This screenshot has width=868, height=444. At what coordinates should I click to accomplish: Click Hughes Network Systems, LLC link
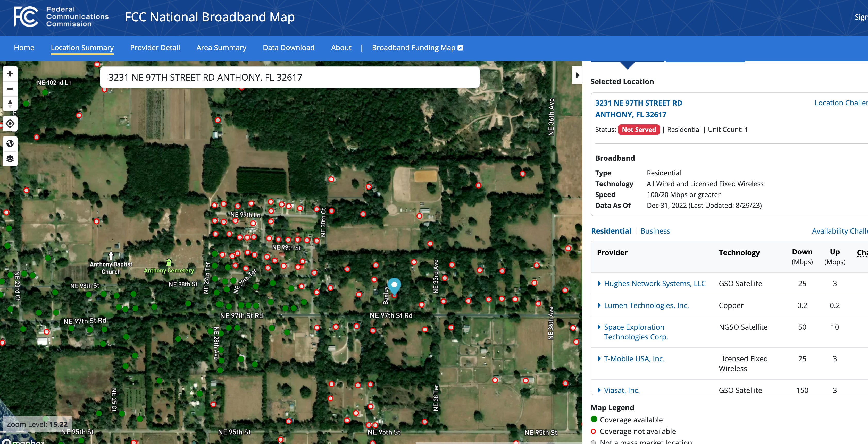(655, 284)
